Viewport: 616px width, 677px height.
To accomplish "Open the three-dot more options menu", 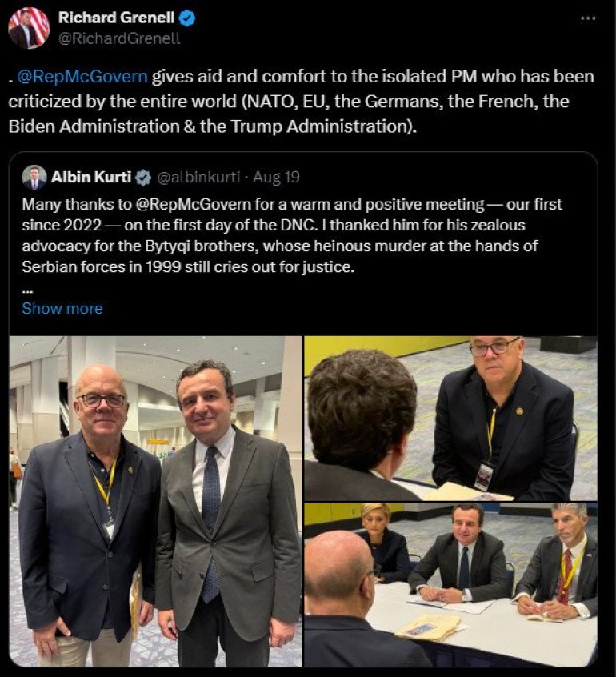I will pyautogui.click(x=588, y=18).
